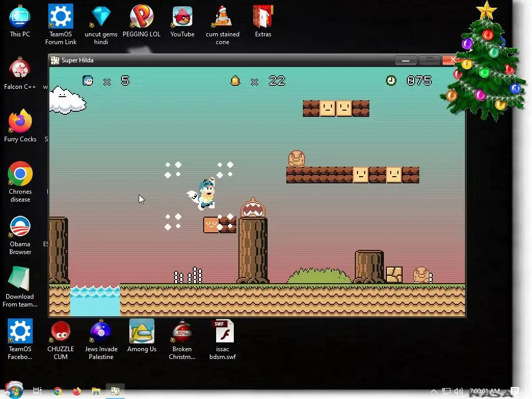
Task: Open the network status tray icon
Action: click(x=446, y=391)
